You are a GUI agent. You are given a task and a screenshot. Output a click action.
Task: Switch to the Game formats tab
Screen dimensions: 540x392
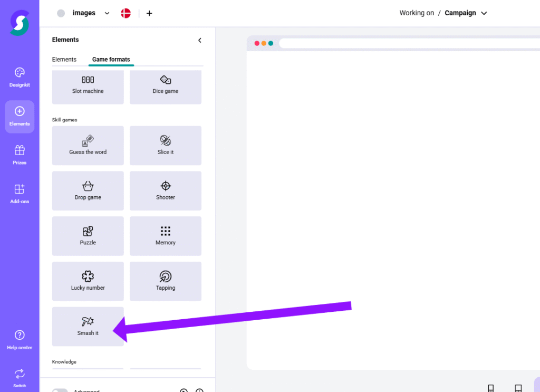[x=111, y=60]
